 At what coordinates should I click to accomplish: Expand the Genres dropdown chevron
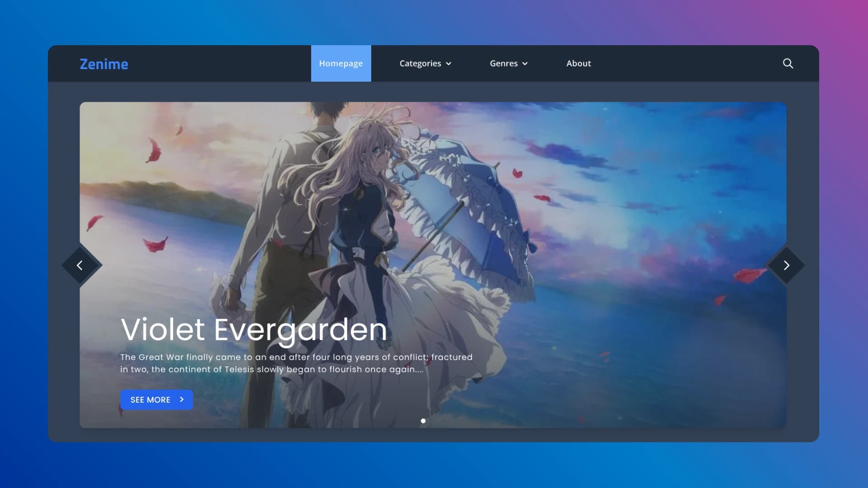coord(525,64)
